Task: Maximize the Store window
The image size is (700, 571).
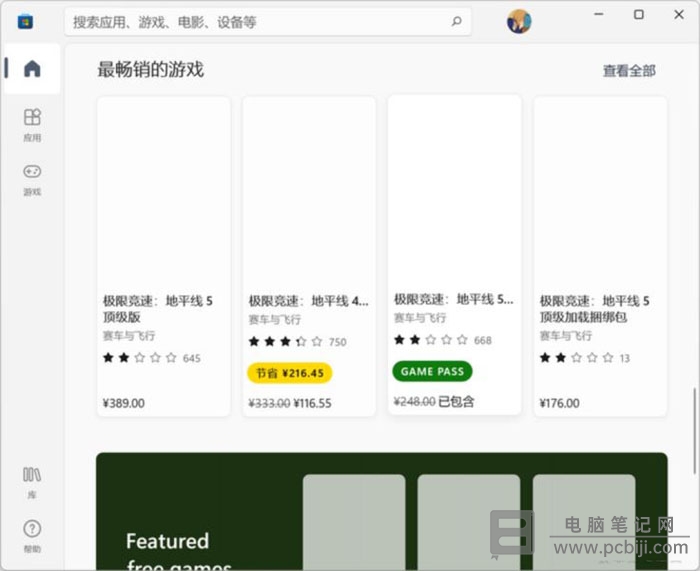Action: pyautogui.click(x=639, y=14)
